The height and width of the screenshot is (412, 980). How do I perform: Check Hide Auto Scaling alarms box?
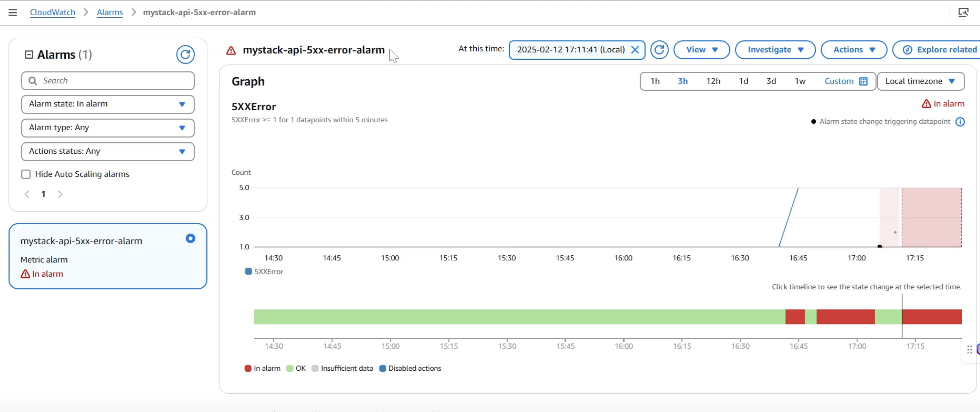(x=26, y=174)
